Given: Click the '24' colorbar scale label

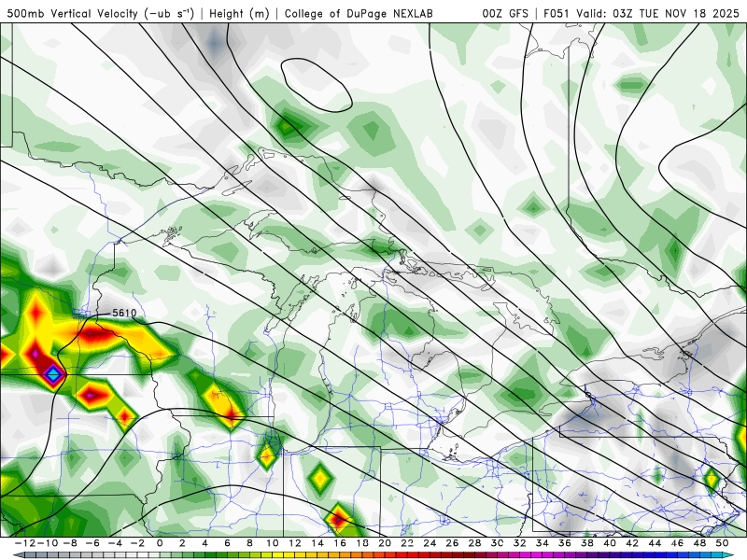Looking at the screenshot, I should (430, 543).
